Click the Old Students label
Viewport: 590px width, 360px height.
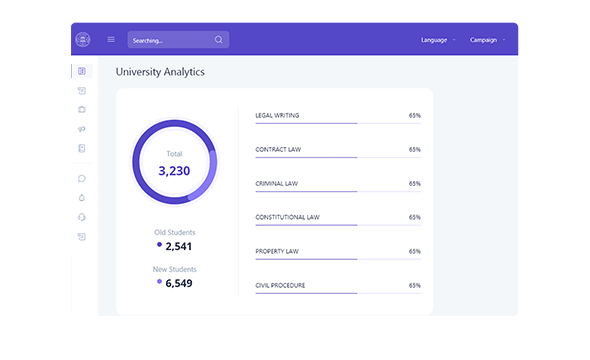[x=175, y=232]
